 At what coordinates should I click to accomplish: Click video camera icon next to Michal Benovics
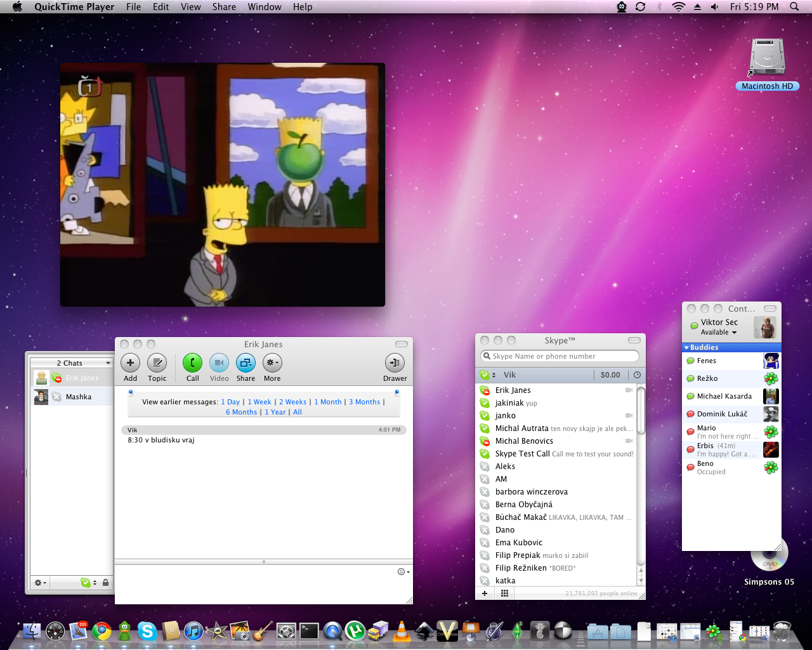tap(629, 441)
